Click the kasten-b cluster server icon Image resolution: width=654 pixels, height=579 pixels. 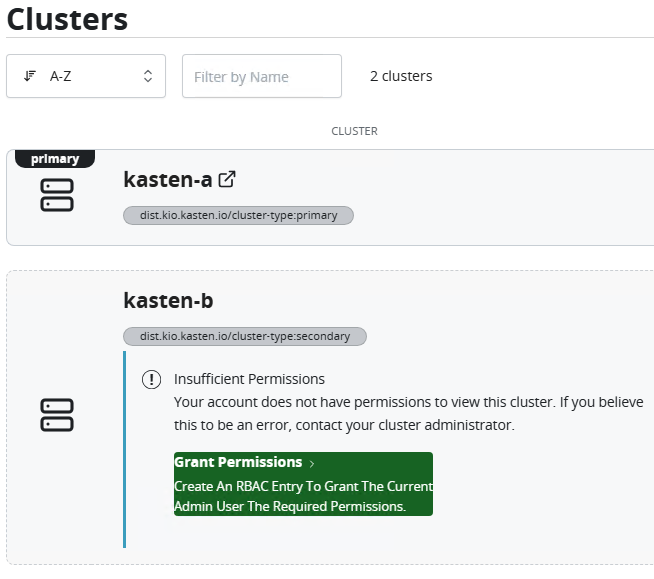57,414
